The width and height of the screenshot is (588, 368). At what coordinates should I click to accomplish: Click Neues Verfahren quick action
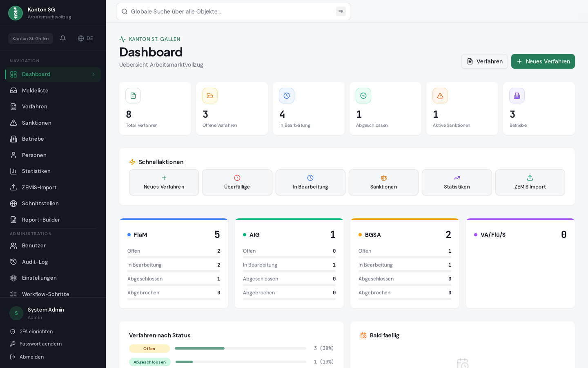(x=164, y=182)
